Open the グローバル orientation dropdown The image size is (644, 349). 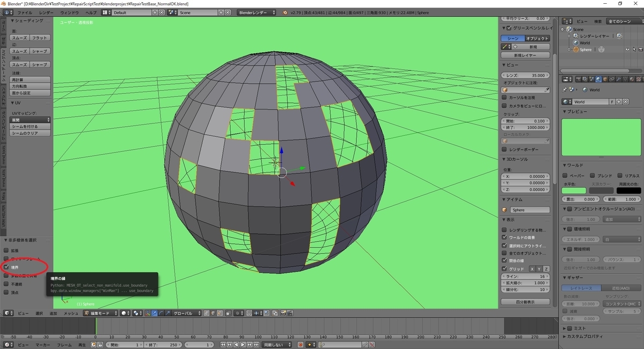click(187, 312)
